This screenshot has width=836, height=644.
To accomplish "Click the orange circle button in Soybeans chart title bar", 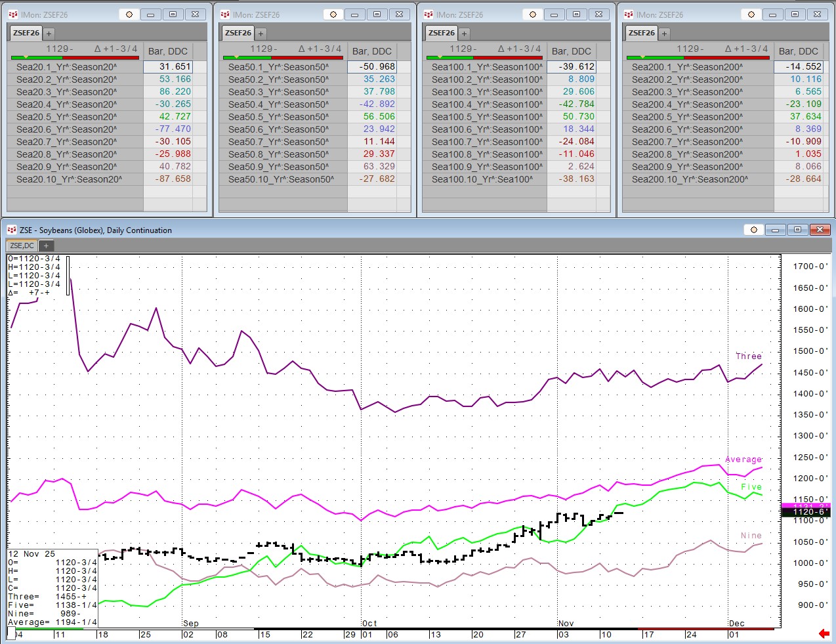I will click(753, 230).
